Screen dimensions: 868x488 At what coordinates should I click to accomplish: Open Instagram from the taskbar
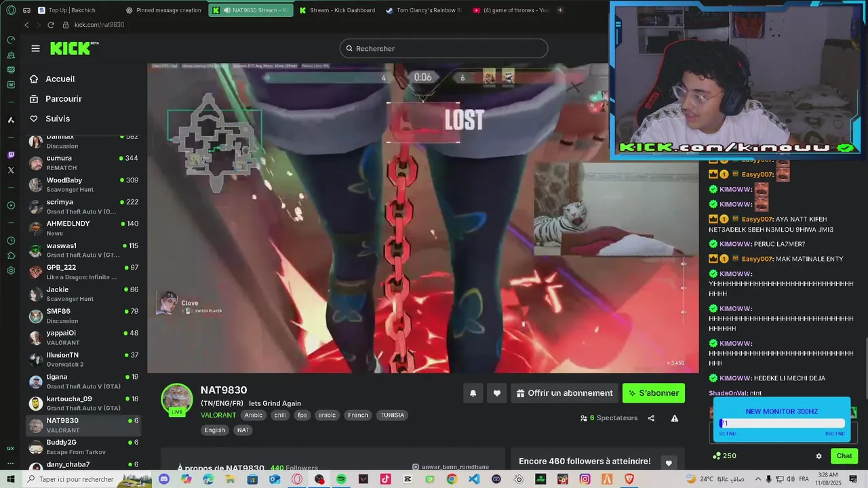pyautogui.click(x=585, y=479)
